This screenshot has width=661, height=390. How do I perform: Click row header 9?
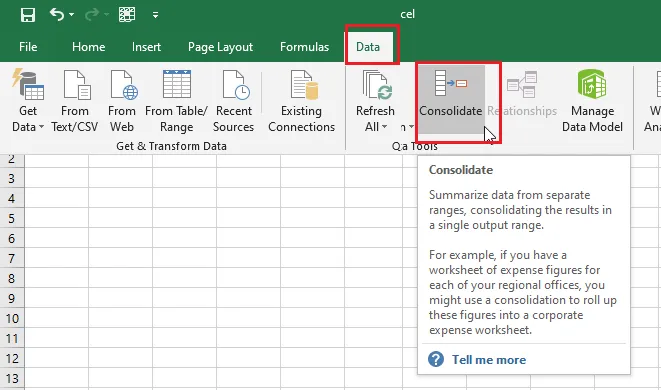(x=12, y=299)
